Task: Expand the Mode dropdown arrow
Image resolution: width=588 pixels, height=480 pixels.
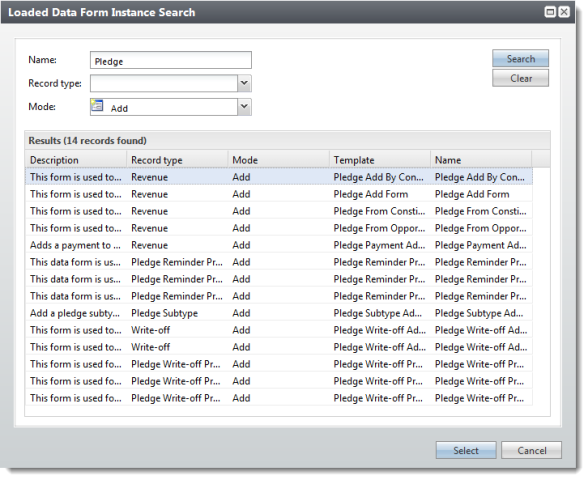Action: click(244, 107)
